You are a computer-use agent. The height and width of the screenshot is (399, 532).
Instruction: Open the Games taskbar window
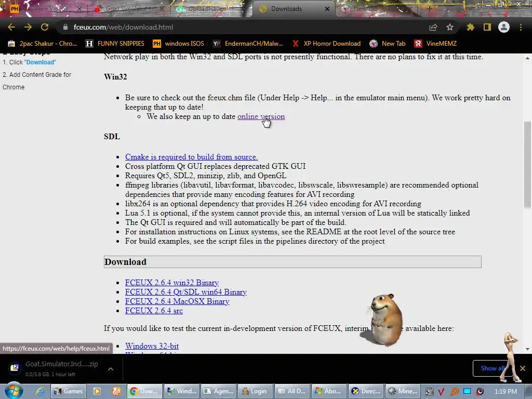click(x=69, y=391)
